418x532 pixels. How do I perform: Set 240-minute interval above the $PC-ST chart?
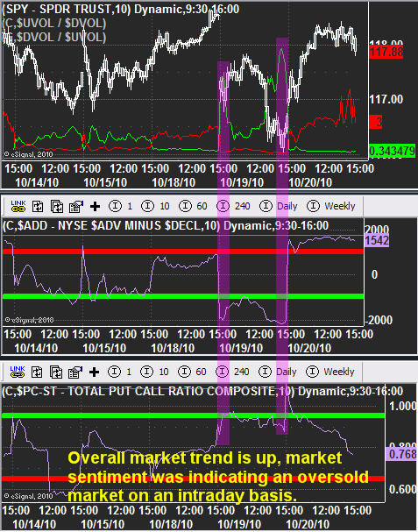pyautogui.click(x=233, y=372)
